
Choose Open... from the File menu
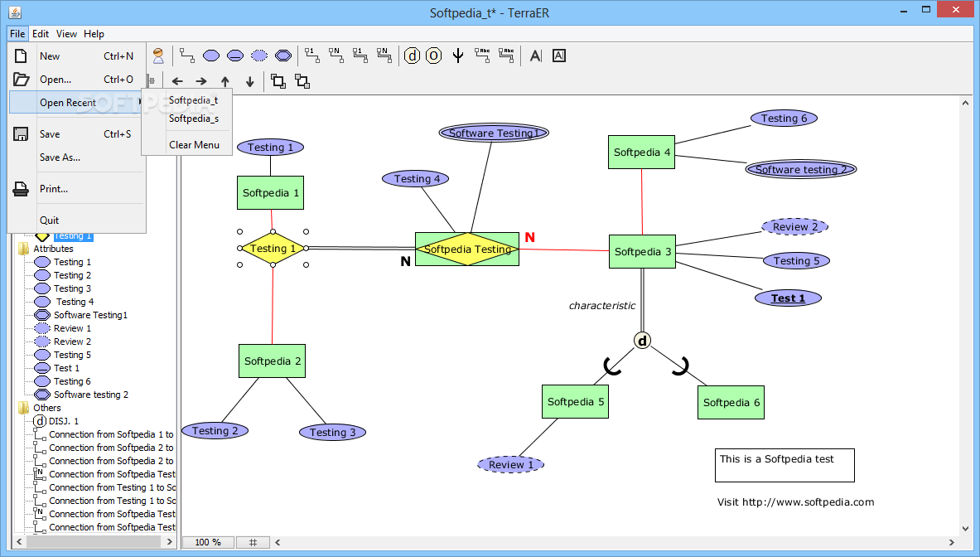tap(77, 80)
